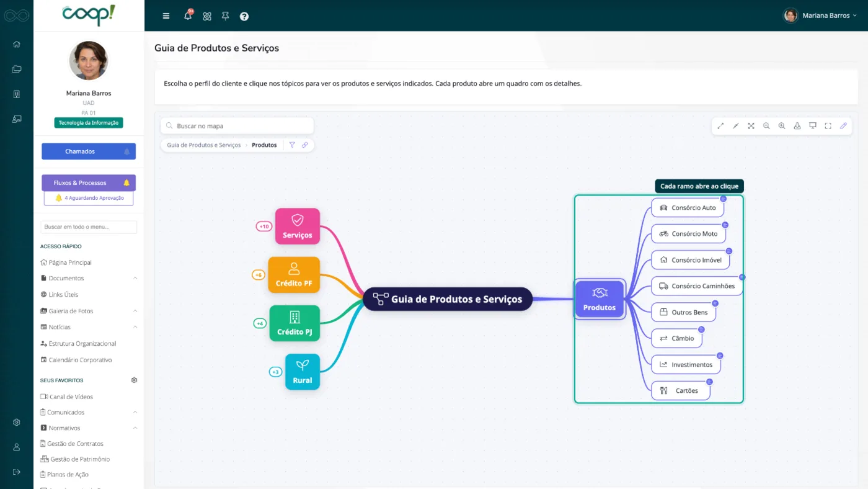Expand the Notícias menu chevron
Viewport: 868px width, 489px height.
135,327
